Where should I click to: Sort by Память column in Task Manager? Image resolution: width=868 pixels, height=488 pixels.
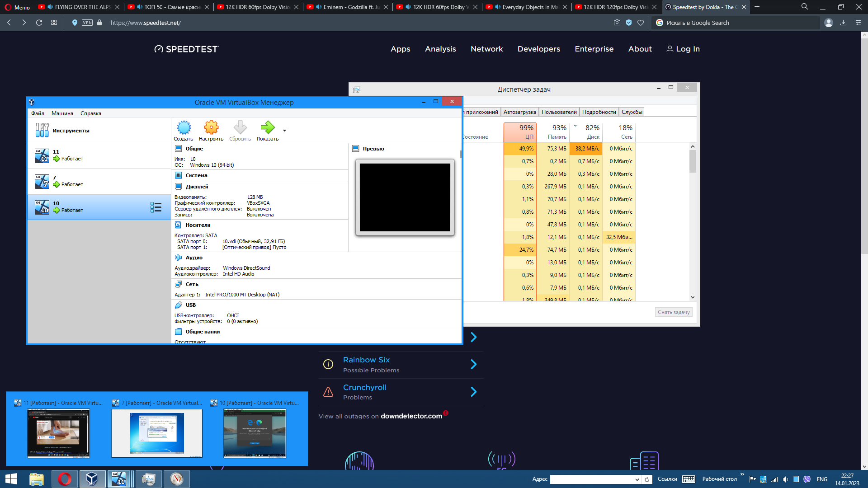click(x=553, y=132)
